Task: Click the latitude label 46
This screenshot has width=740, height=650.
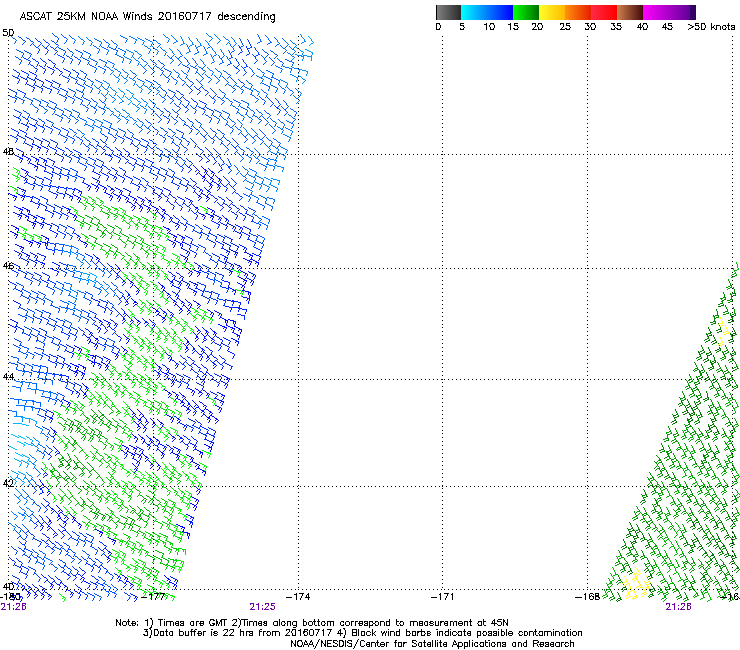Action: point(8,266)
